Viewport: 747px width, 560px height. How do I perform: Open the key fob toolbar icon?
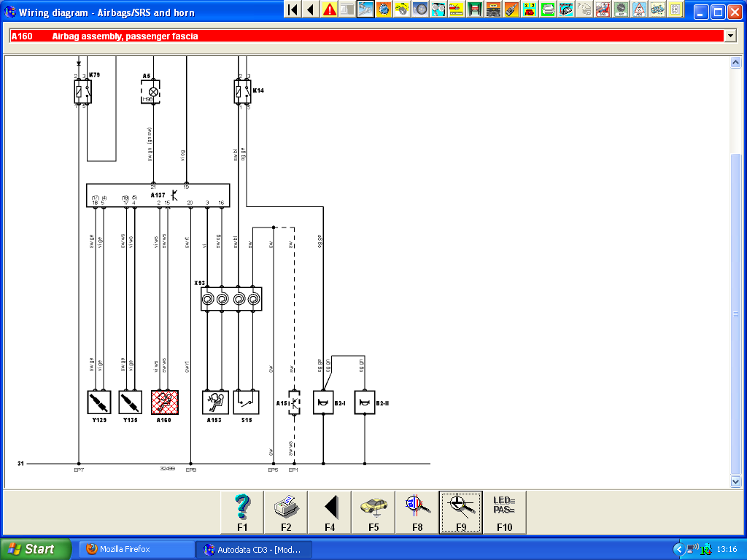[x=511, y=9]
